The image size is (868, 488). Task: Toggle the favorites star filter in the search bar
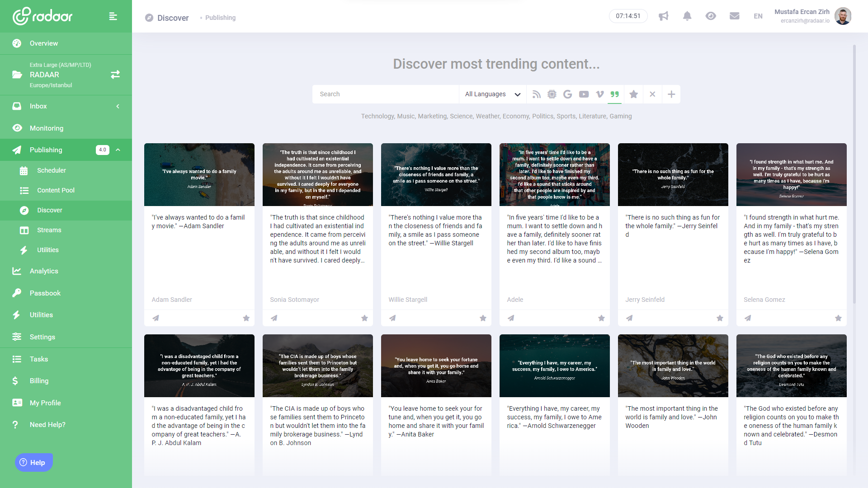tap(633, 94)
